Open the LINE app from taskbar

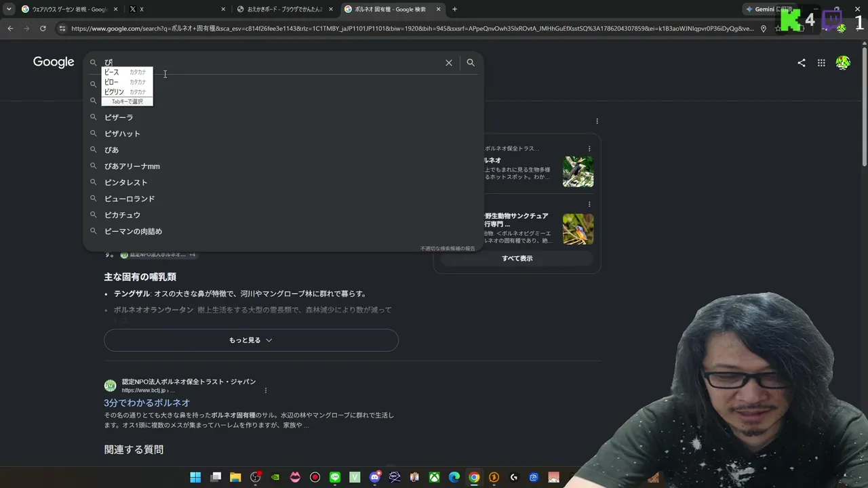point(335,477)
